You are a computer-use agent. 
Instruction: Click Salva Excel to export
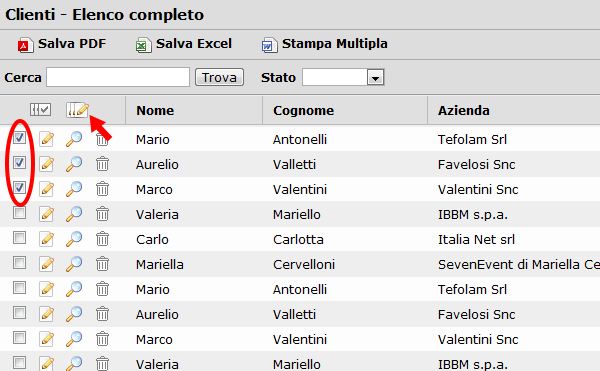pos(184,44)
